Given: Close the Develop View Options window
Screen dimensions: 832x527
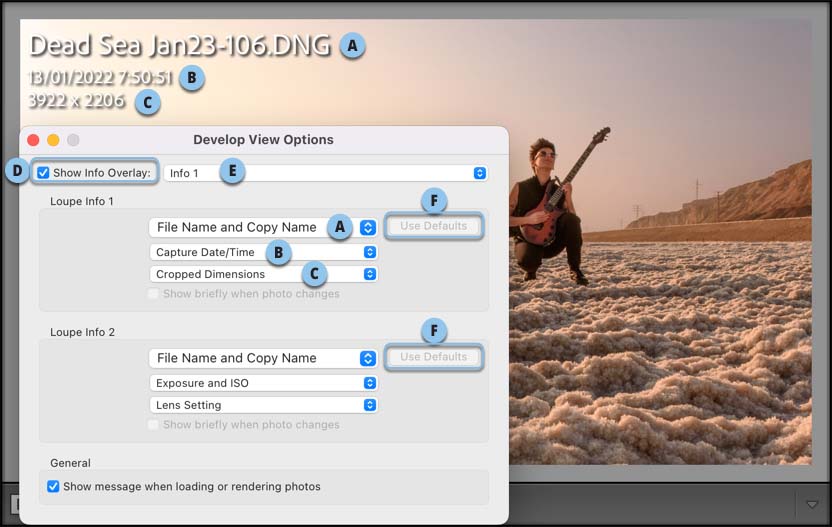Looking at the screenshot, I should pyautogui.click(x=33, y=140).
